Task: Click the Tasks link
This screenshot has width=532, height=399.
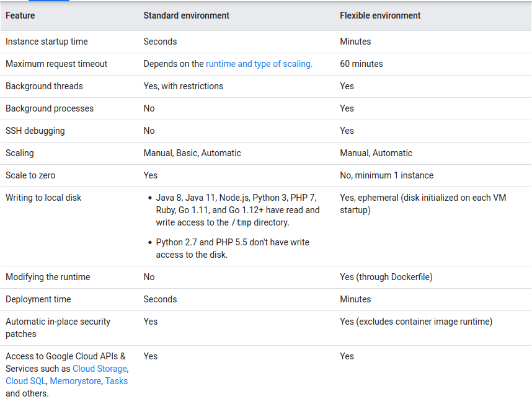Action: coord(117,381)
